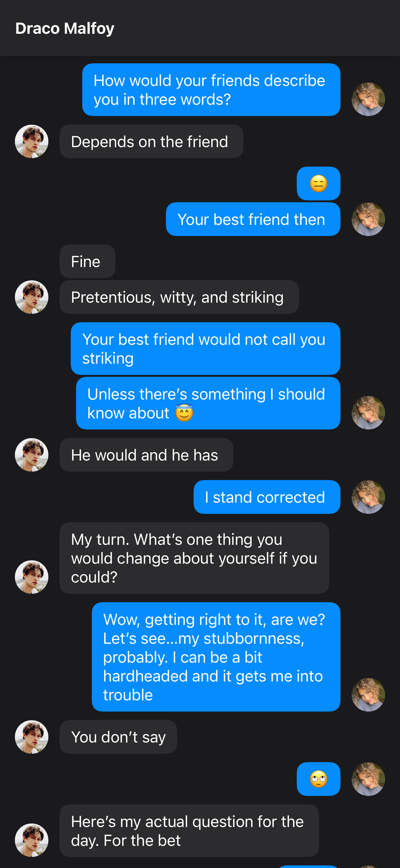Tap the stubbornness reply message bubble

tap(216, 657)
